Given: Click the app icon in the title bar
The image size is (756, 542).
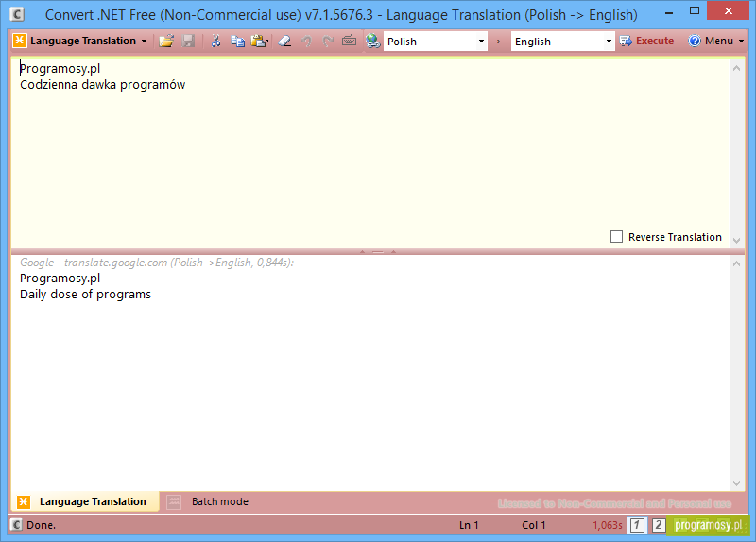Looking at the screenshot, I should point(17,14).
